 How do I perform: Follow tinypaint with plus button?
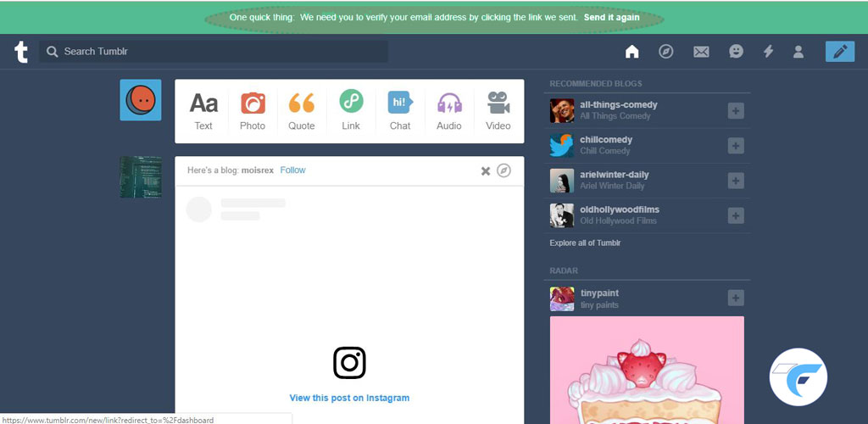tap(736, 298)
